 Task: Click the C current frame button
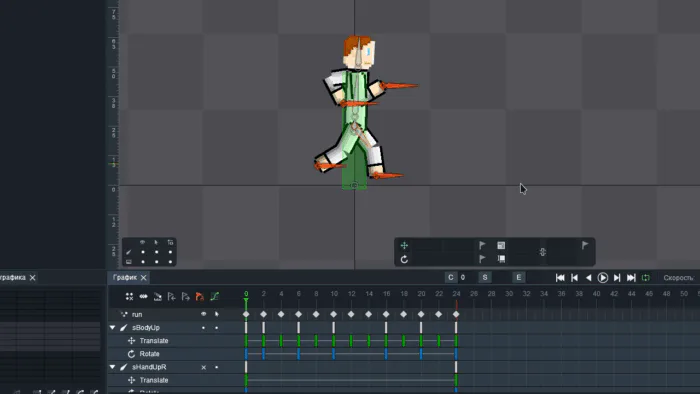[x=450, y=278]
